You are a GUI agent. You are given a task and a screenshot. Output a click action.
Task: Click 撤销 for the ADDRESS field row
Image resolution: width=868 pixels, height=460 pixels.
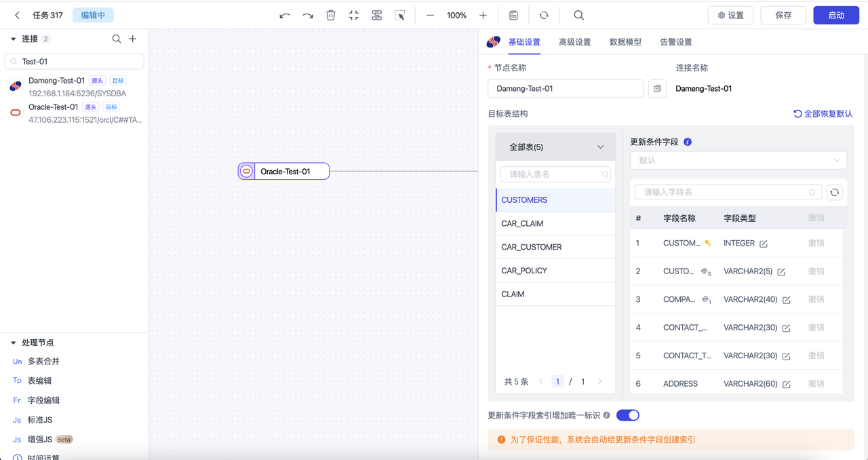[x=816, y=384]
